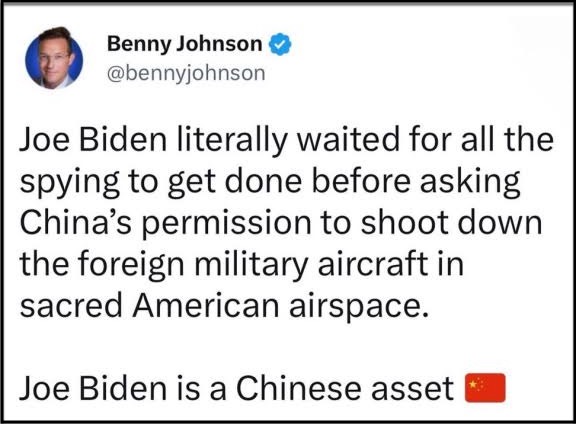This screenshot has height=424, width=576.
Task: Click the word "Chinese" in the last line
Action: 299,388
